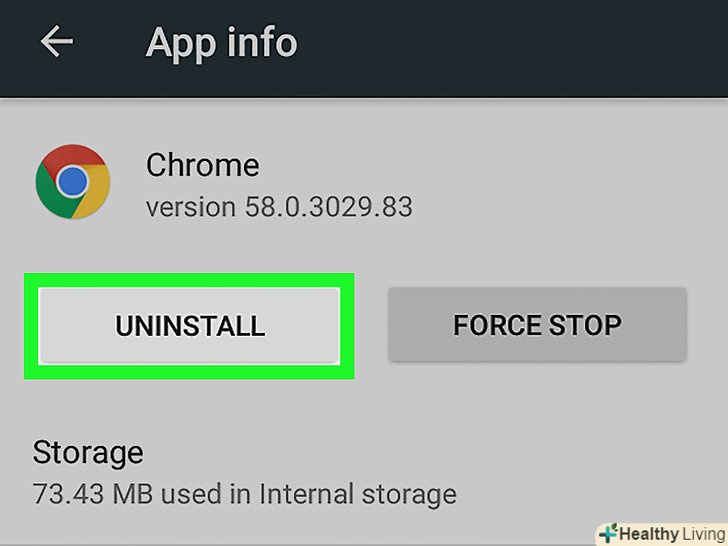This screenshot has height=546, width=728.
Task: Click the Chrome app logo
Action: [x=72, y=181]
